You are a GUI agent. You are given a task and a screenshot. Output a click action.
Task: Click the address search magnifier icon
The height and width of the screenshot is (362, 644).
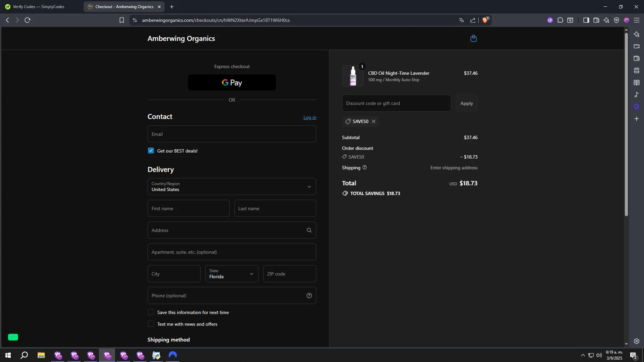coord(309,230)
